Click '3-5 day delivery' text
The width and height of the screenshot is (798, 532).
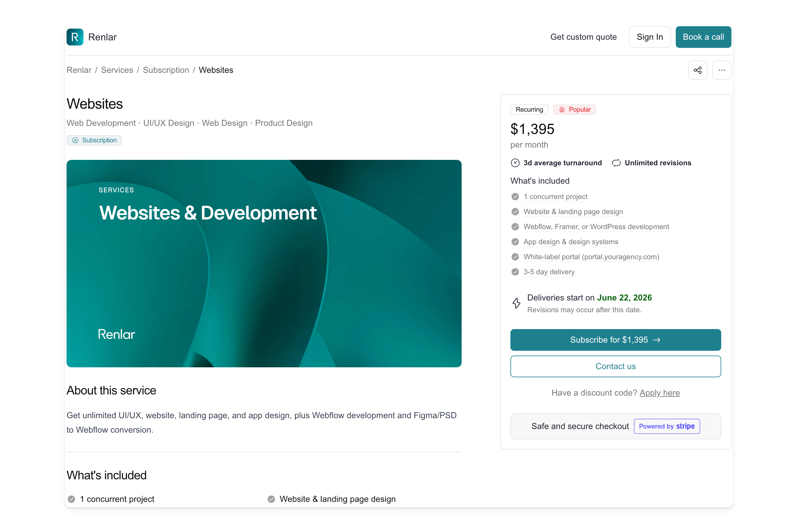click(x=549, y=272)
